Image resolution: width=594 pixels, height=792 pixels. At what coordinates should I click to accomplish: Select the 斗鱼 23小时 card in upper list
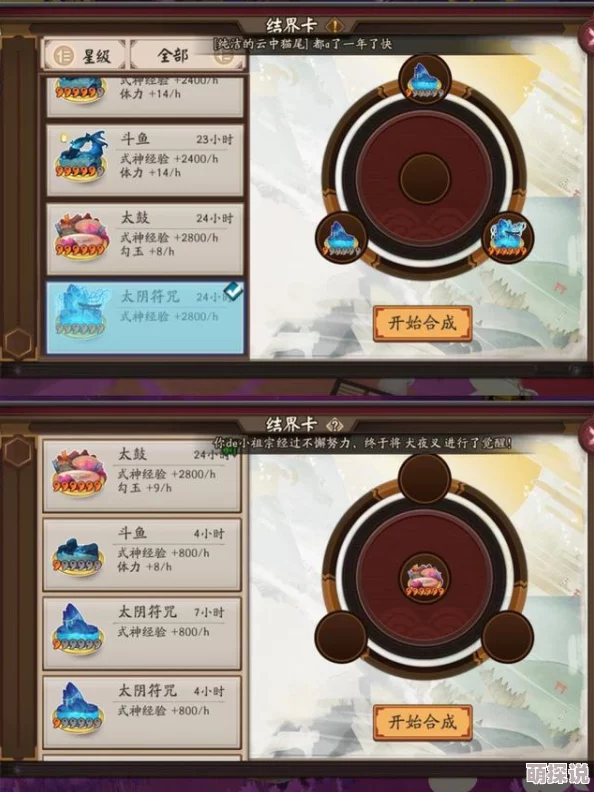click(x=145, y=160)
